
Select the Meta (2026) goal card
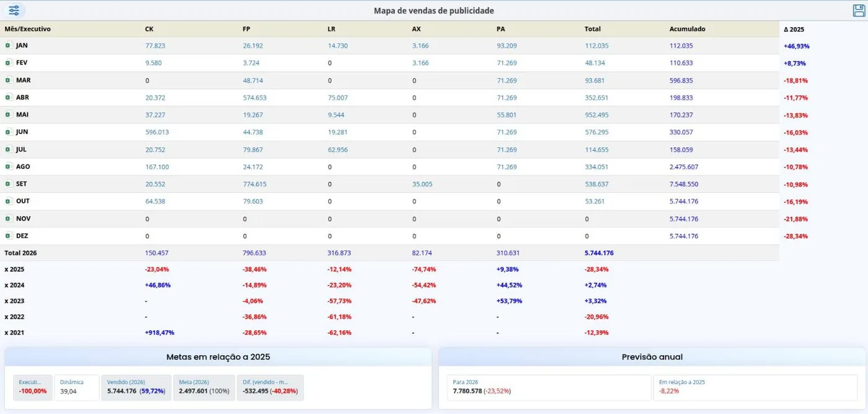[x=204, y=387]
